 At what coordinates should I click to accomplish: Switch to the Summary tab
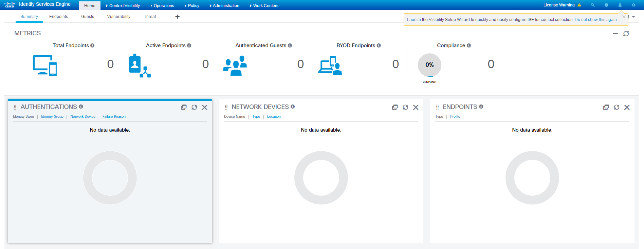[x=29, y=17]
